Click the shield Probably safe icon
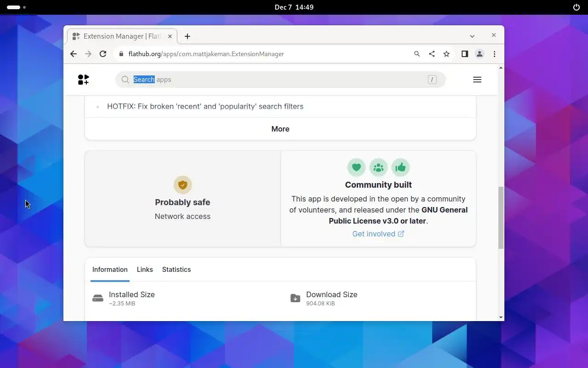 tap(183, 185)
